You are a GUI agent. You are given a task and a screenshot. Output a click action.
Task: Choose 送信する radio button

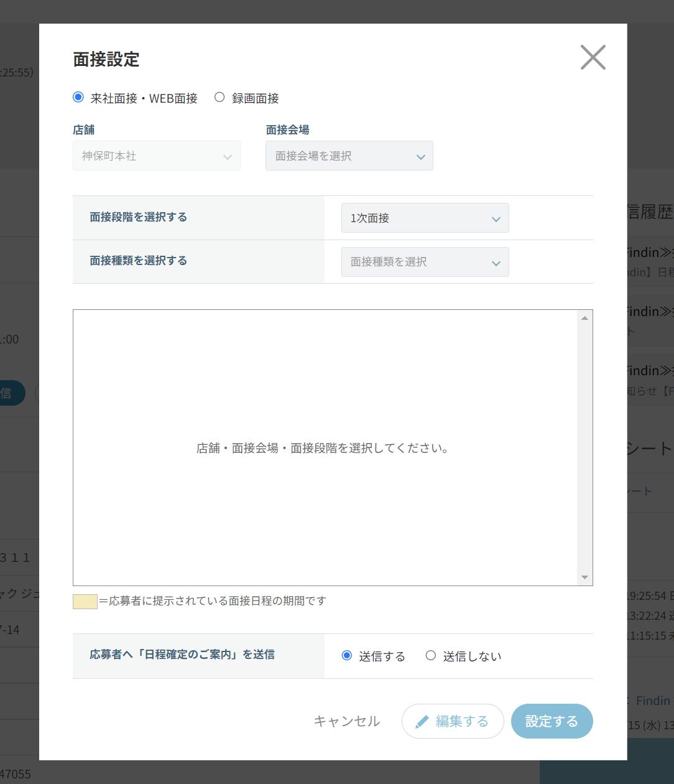pos(347,656)
